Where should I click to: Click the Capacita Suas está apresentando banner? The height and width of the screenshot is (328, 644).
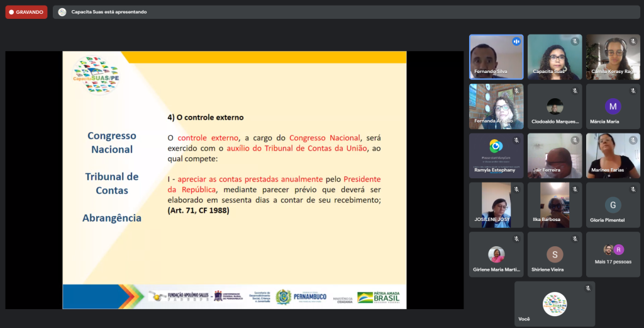[109, 12]
